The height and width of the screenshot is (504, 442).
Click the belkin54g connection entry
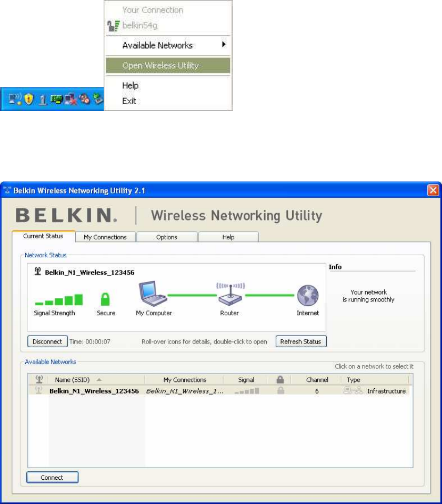point(140,25)
